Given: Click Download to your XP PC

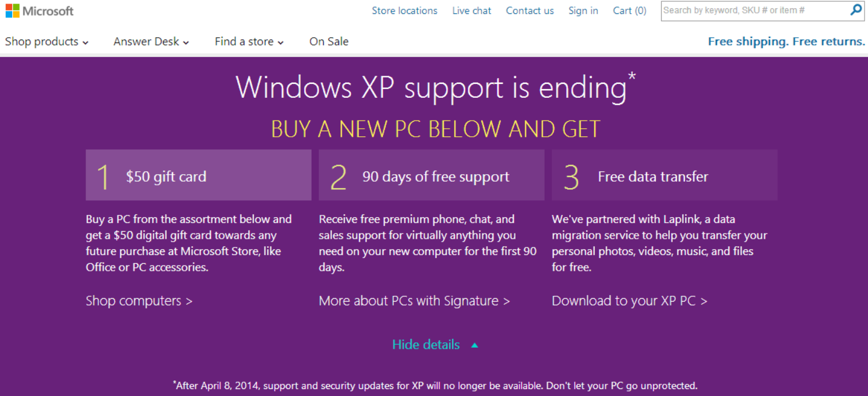Looking at the screenshot, I should (630, 301).
